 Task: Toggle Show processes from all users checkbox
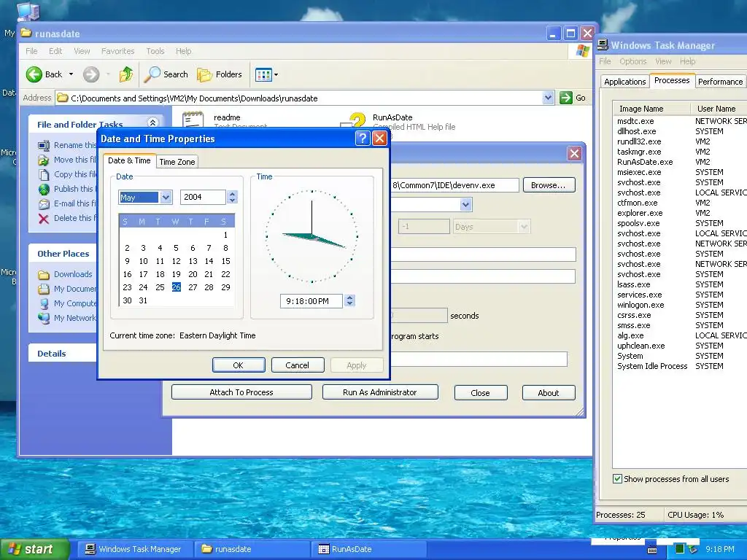click(617, 478)
